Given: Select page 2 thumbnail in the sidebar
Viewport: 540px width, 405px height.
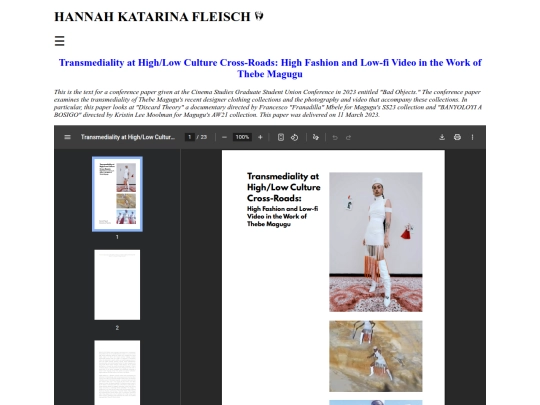Looking at the screenshot, I should [x=117, y=285].
